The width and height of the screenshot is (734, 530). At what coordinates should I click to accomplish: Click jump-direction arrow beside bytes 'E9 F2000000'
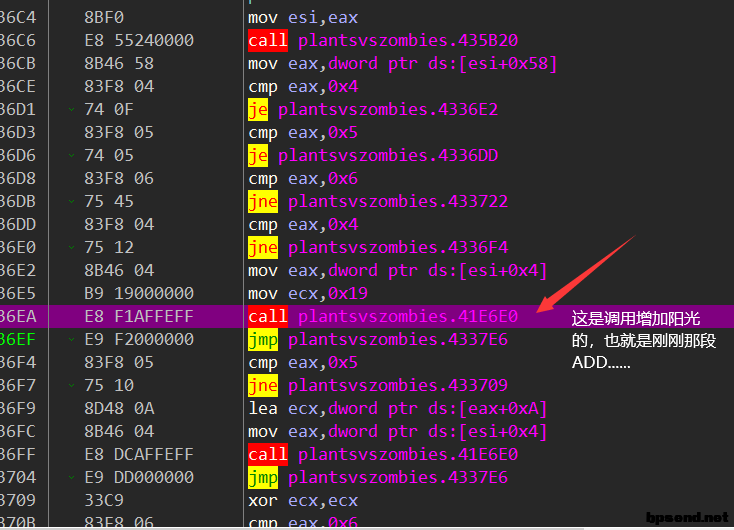pos(72,339)
